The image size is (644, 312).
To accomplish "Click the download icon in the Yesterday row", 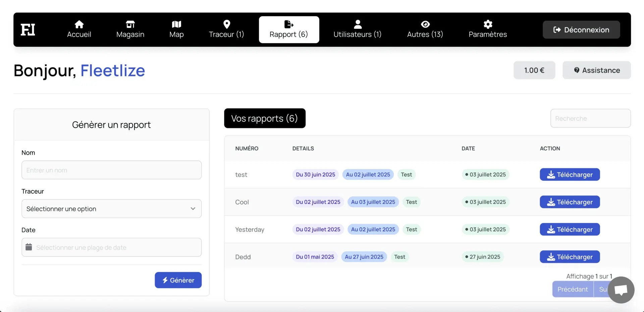I will tap(551, 229).
